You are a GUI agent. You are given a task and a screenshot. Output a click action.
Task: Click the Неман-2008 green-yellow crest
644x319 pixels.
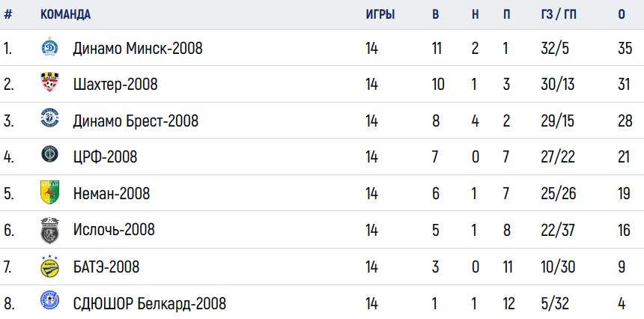49,192
